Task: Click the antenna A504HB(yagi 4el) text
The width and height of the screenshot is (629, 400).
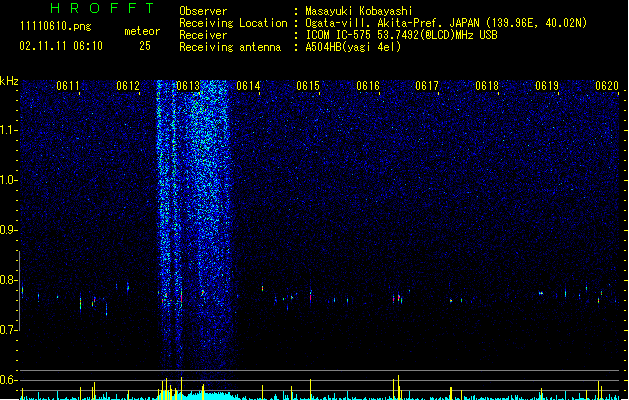Action: click(353, 47)
